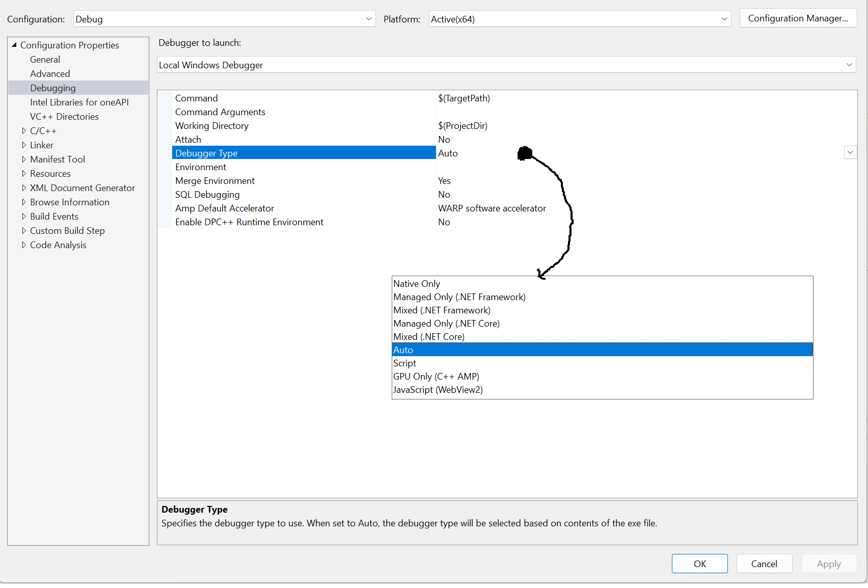This screenshot has width=868, height=588.
Task: Click the OK button
Action: coord(699,564)
